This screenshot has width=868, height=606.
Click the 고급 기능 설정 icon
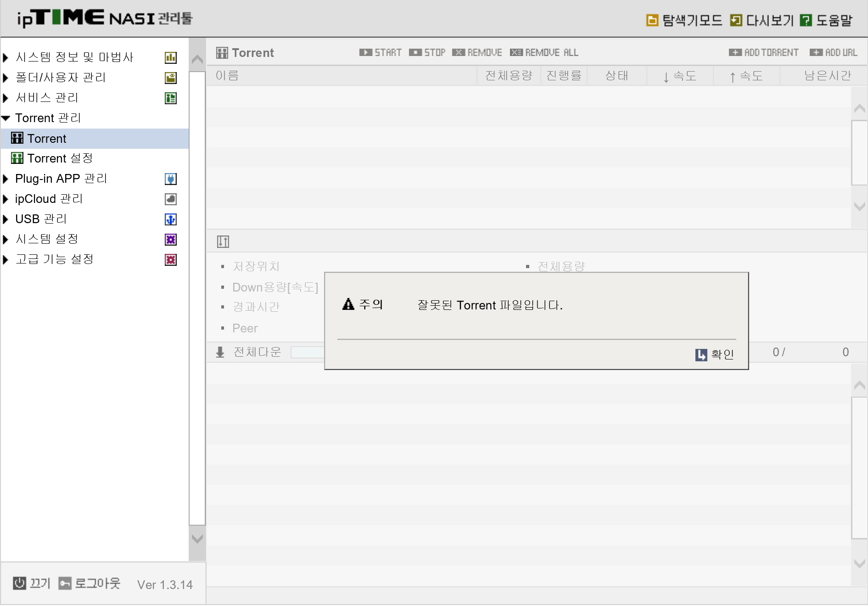coord(170,259)
